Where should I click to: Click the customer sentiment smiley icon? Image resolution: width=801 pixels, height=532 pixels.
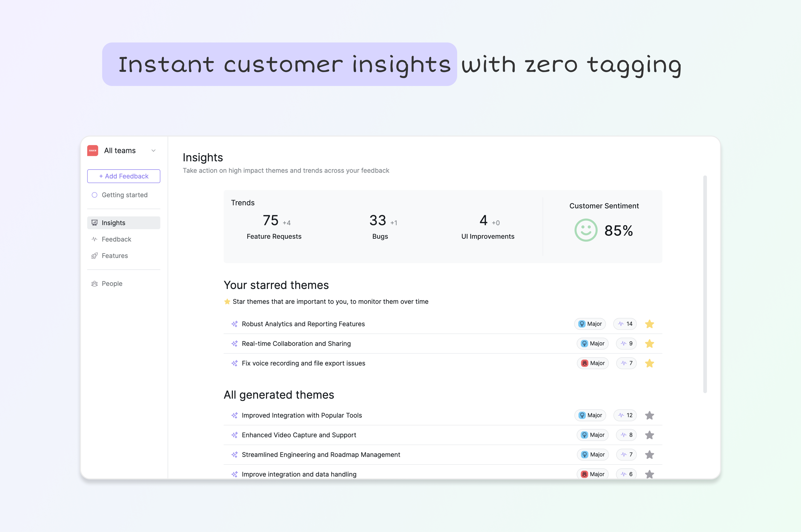click(x=586, y=230)
